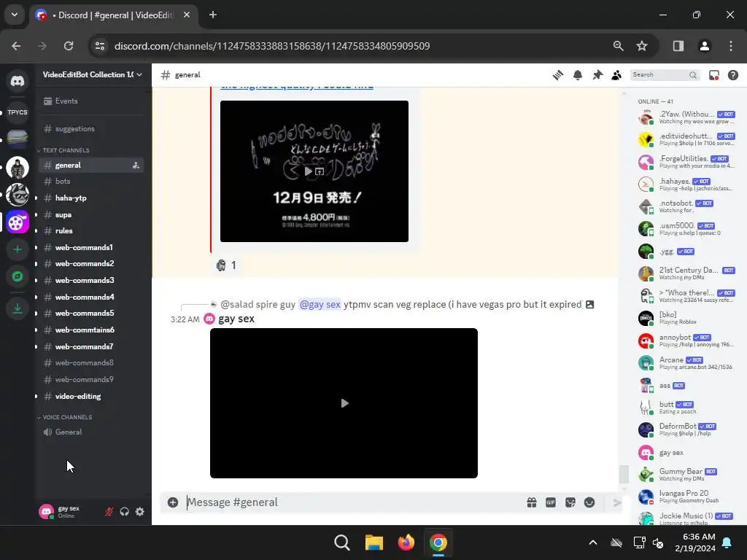Open User Settings gear
The height and width of the screenshot is (560, 747).
[139, 512]
